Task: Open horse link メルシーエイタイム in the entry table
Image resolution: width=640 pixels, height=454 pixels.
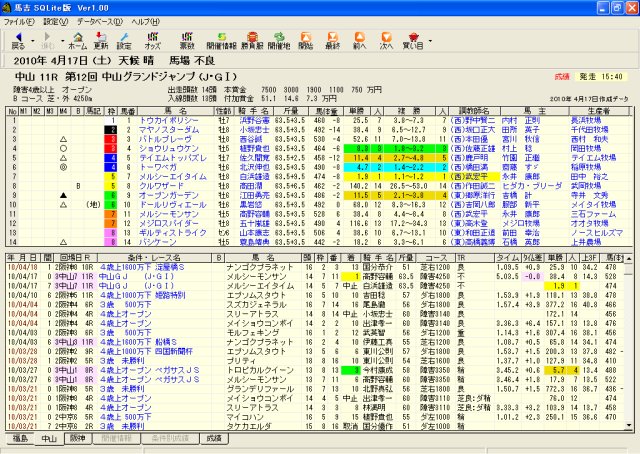Action: click(x=173, y=177)
